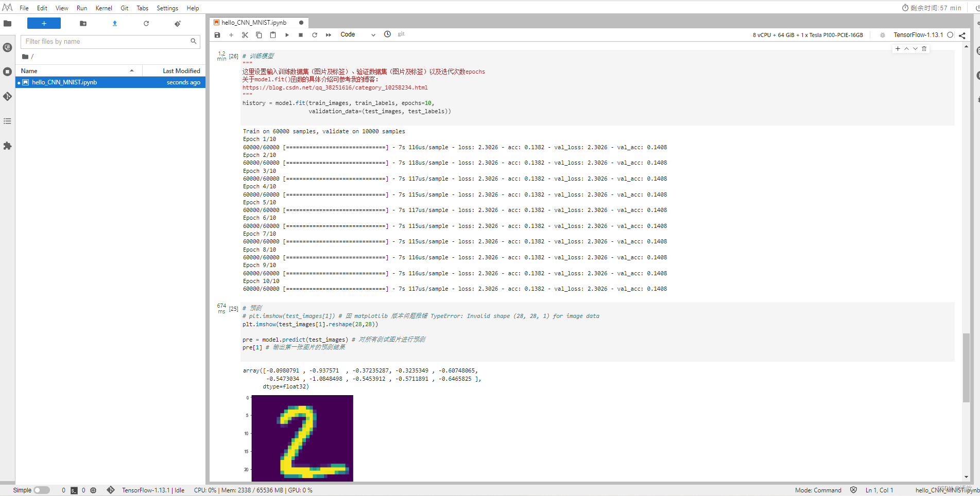Click the notebook vertical scrollbar thumb
The image size is (980, 496).
tap(966, 367)
